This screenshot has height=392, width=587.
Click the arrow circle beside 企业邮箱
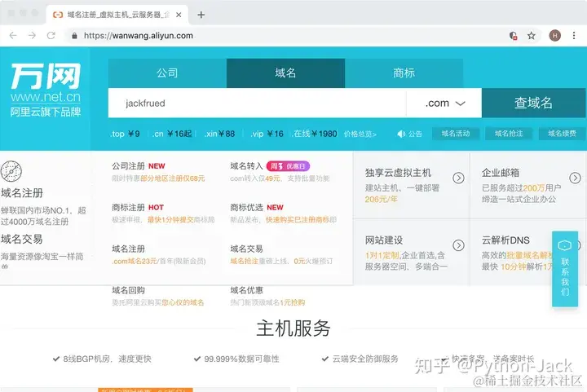(575, 178)
